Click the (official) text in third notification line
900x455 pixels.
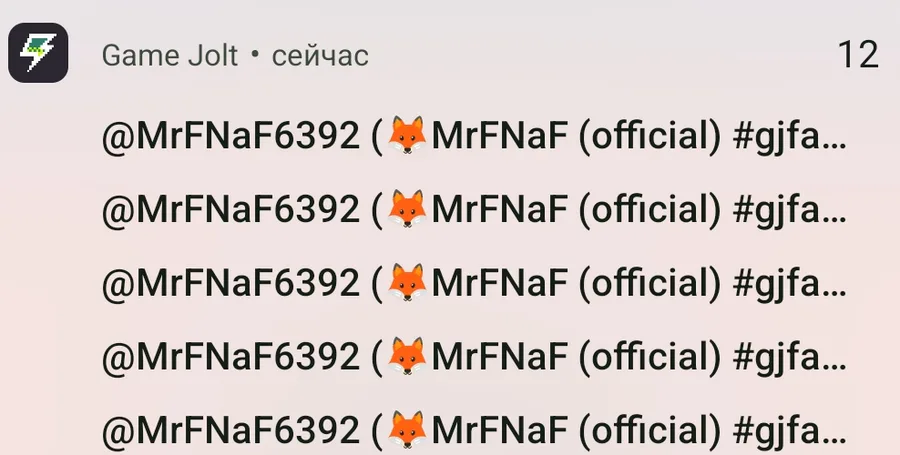coord(649,283)
